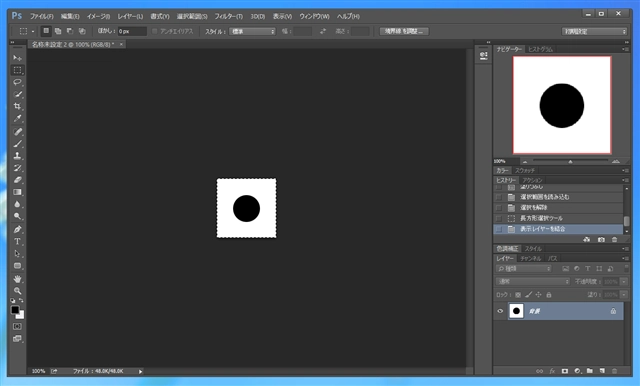Select the Gradient tool

coord(17,192)
